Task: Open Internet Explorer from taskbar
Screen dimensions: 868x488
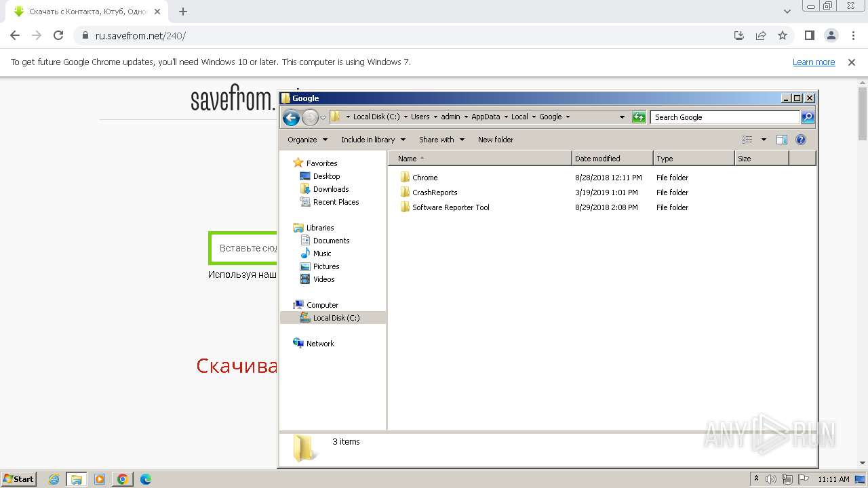Action: (x=54, y=479)
